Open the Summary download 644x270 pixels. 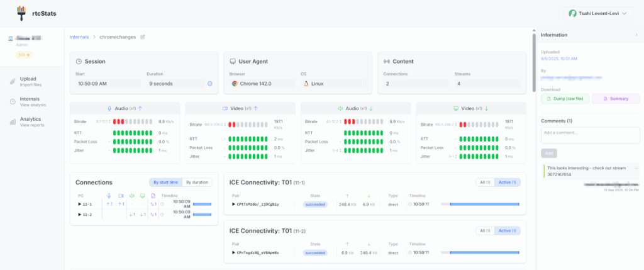coord(616,99)
